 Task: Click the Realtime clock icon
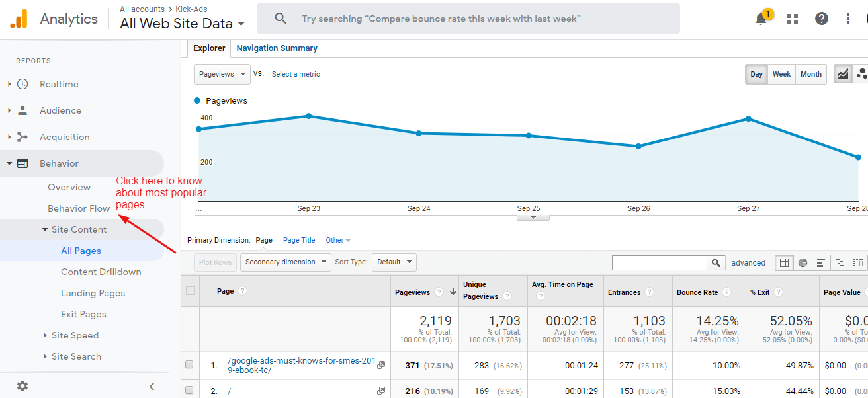22,84
